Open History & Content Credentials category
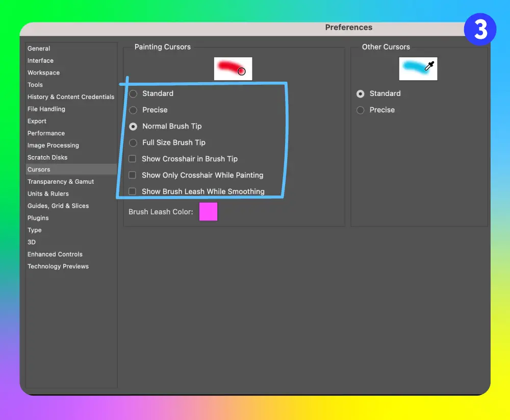 71,96
